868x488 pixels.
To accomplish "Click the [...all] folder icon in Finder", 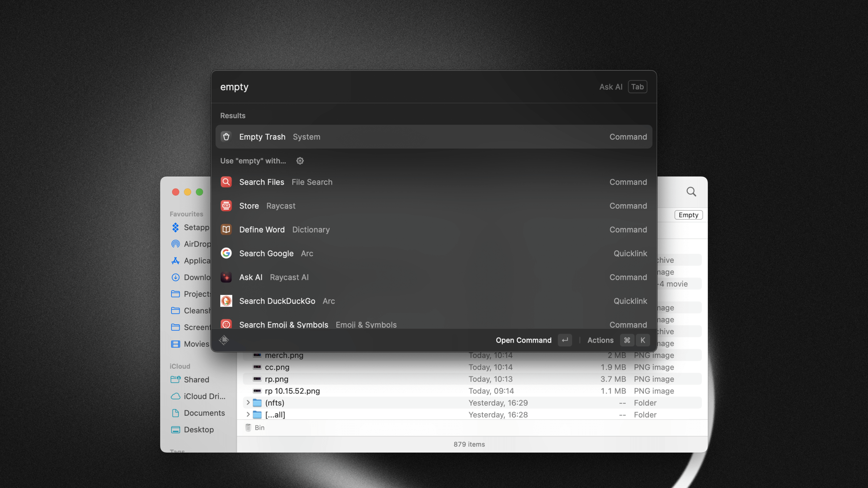I will point(257,415).
